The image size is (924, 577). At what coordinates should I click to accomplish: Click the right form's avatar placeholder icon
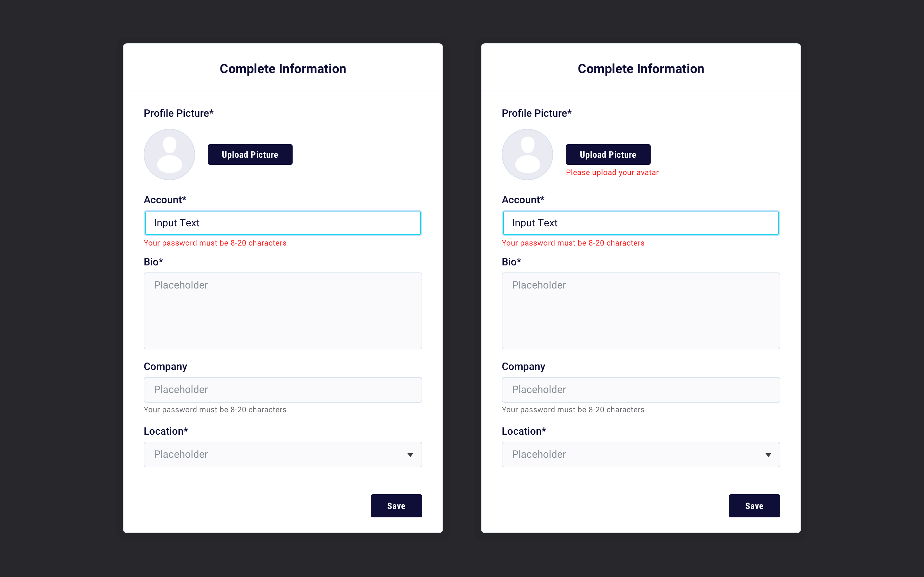pyautogui.click(x=527, y=155)
